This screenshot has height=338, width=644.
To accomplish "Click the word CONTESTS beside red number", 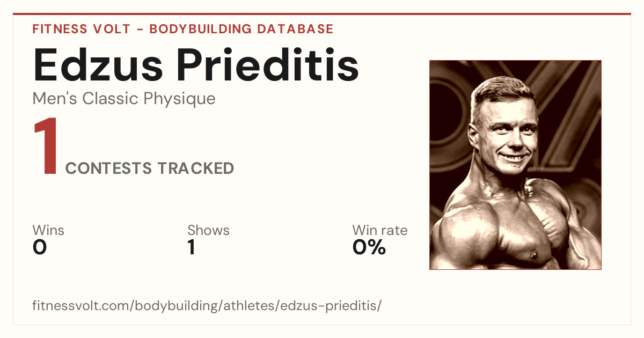I will [x=109, y=168].
